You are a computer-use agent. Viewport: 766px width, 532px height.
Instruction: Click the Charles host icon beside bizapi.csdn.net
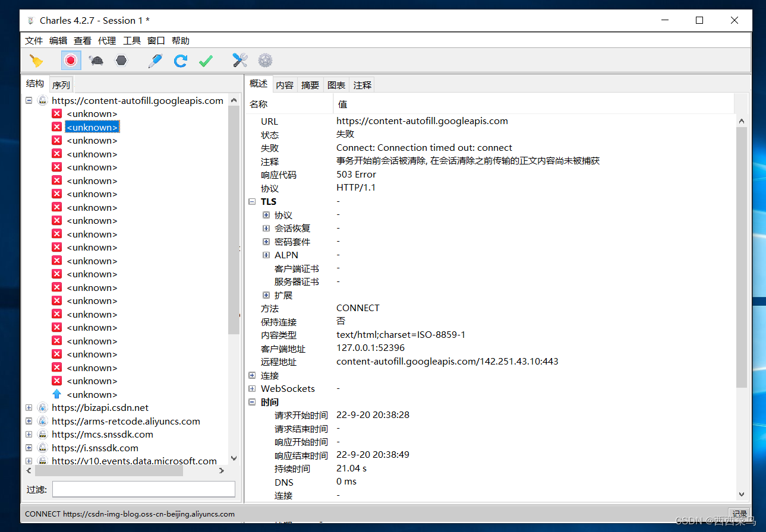point(42,407)
